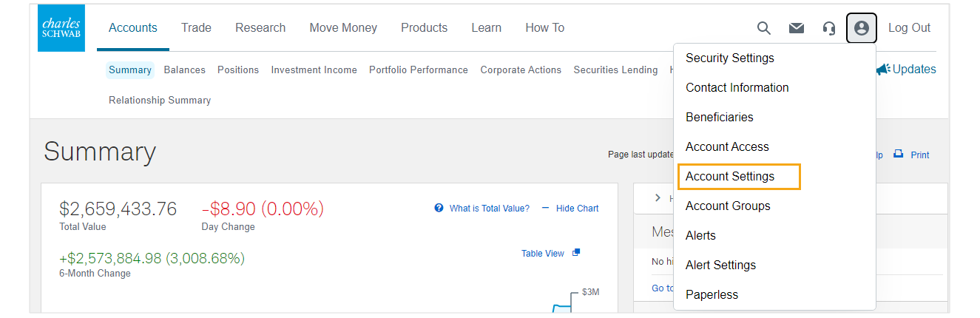Click the Print printer icon

pyautogui.click(x=899, y=155)
